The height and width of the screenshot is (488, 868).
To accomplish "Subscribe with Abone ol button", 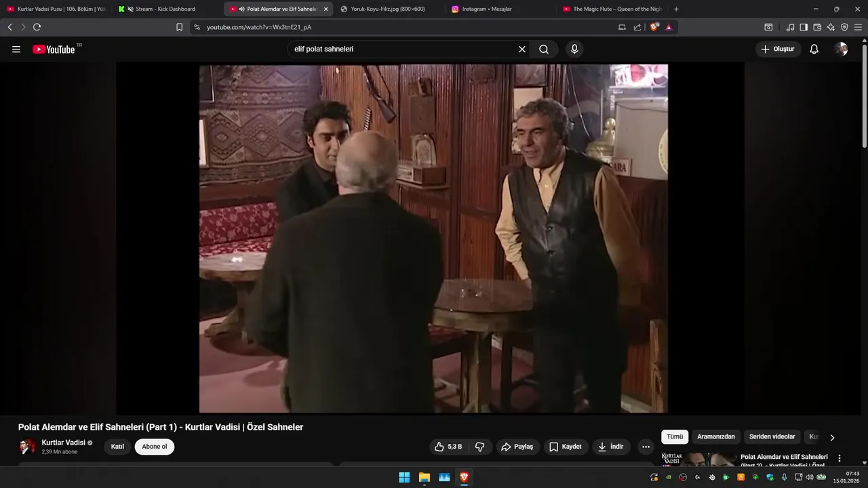I will click(155, 447).
